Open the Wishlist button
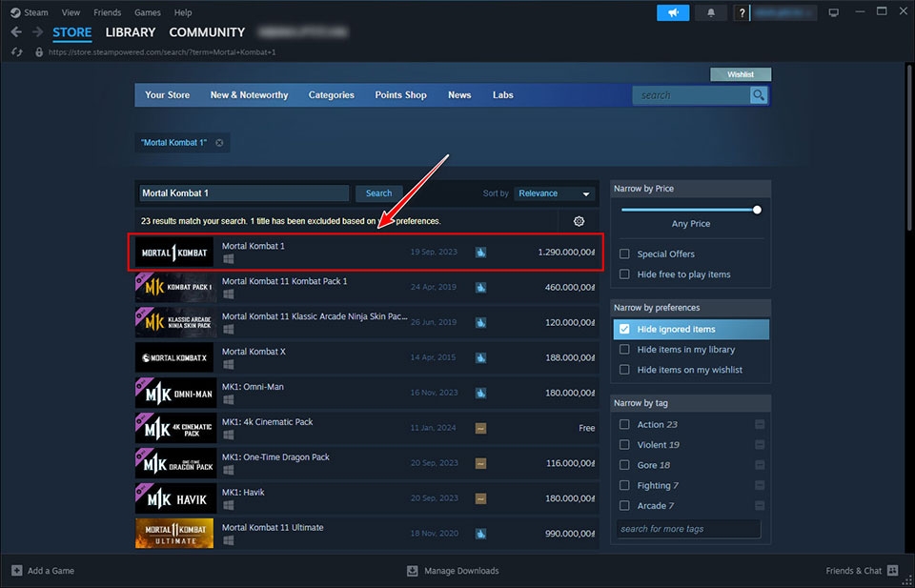 pos(741,74)
